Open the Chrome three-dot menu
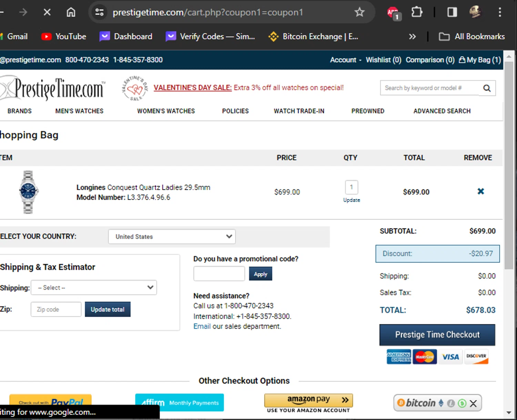This screenshot has width=517, height=420. (500, 12)
